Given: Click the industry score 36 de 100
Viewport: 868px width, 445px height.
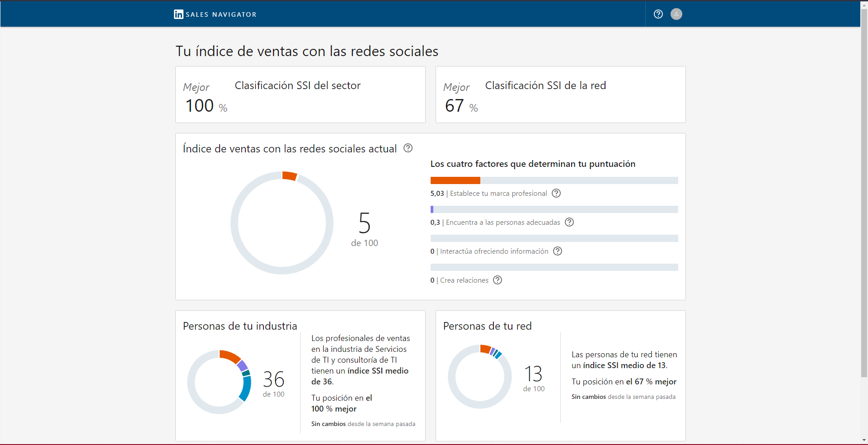Looking at the screenshot, I should 274,384.
